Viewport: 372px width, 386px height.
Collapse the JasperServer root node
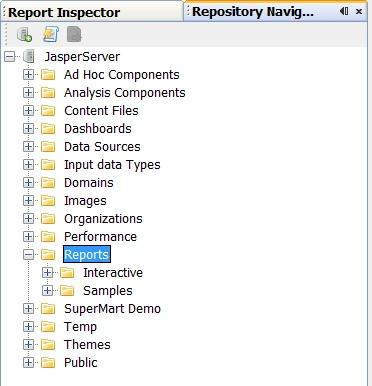(10, 57)
